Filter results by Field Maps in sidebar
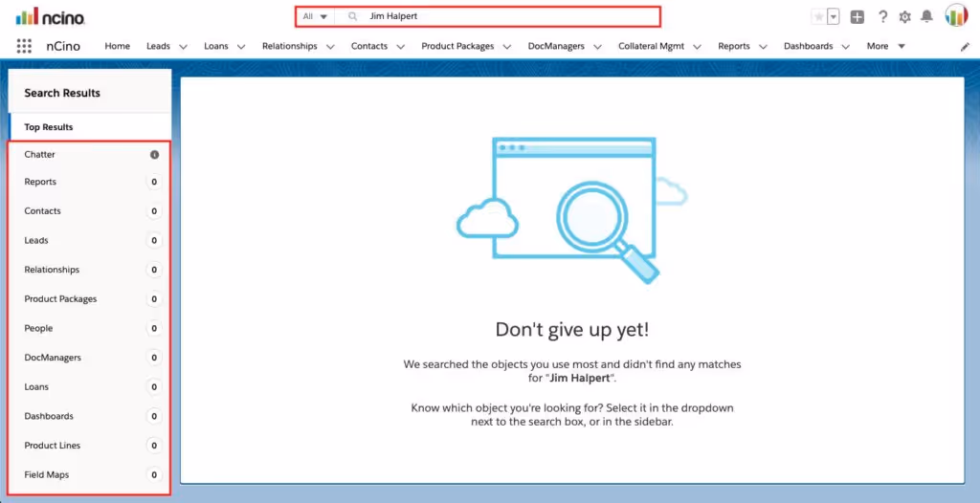The height and width of the screenshot is (503, 980). click(x=89, y=475)
